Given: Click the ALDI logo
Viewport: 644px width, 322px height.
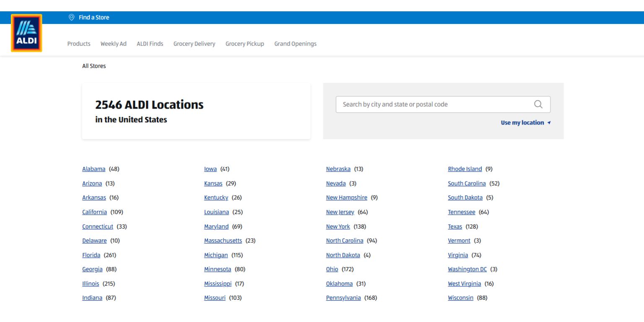Looking at the screenshot, I should 26,33.
